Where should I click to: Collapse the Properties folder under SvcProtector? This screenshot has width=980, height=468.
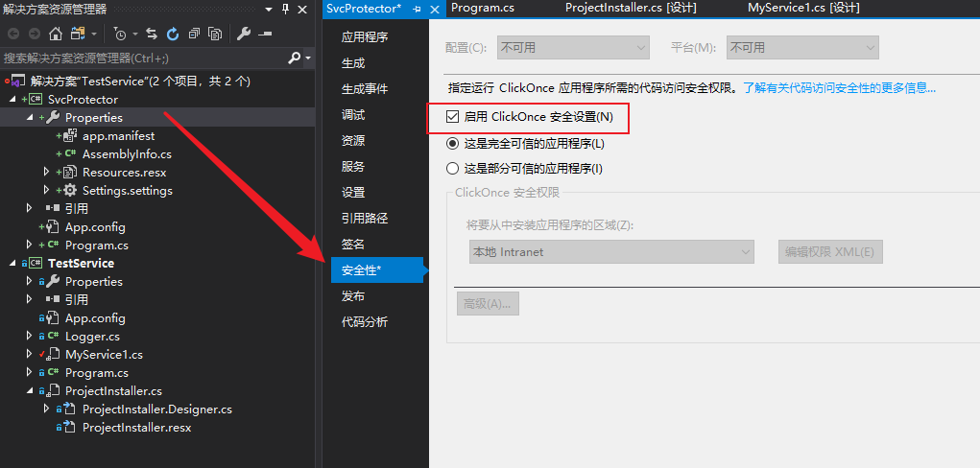tap(30, 118)
